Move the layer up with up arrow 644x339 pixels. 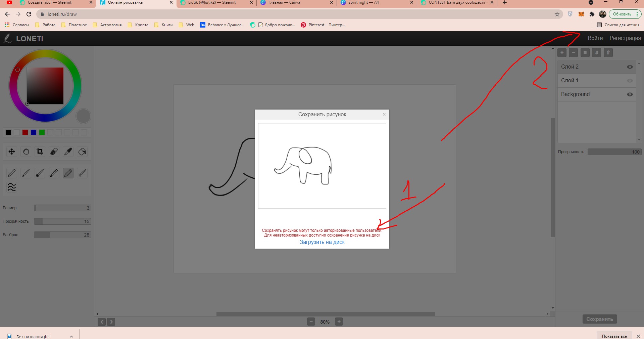[608, 52]
